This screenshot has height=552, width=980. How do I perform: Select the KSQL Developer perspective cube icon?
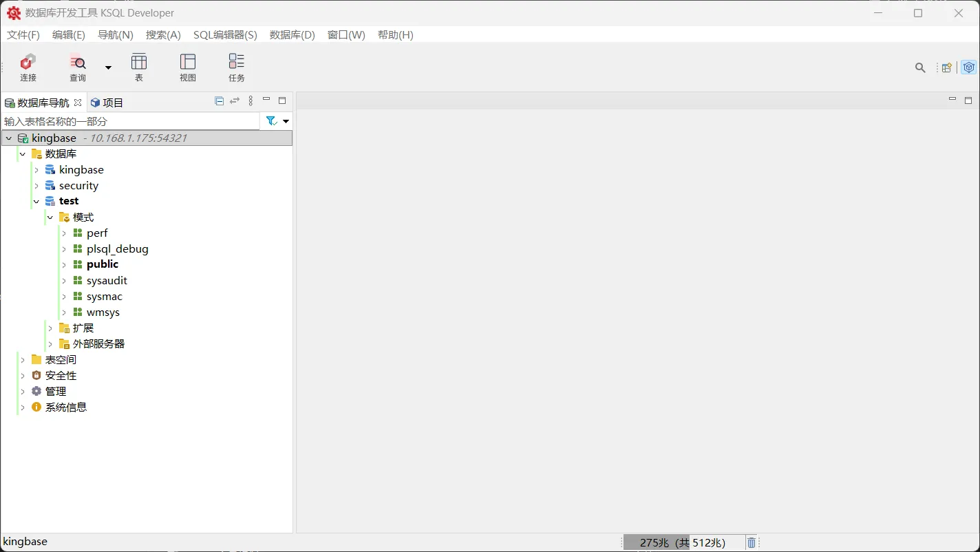coord(968,67)
